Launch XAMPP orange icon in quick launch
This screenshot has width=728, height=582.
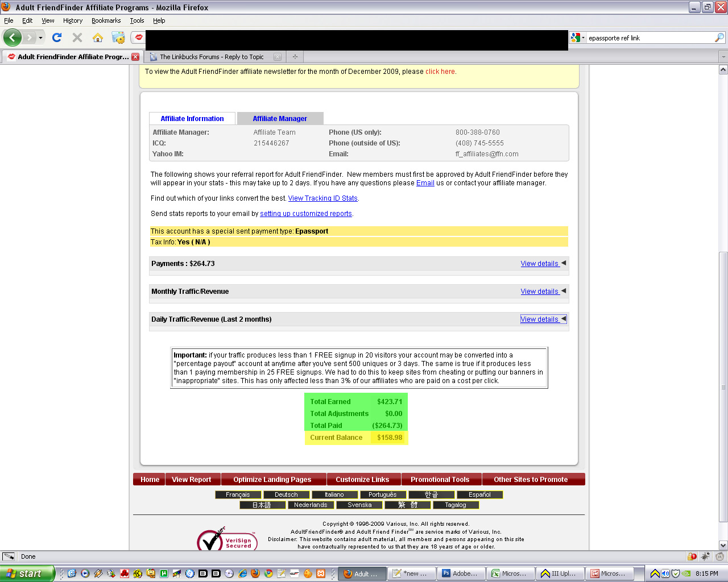321,573
